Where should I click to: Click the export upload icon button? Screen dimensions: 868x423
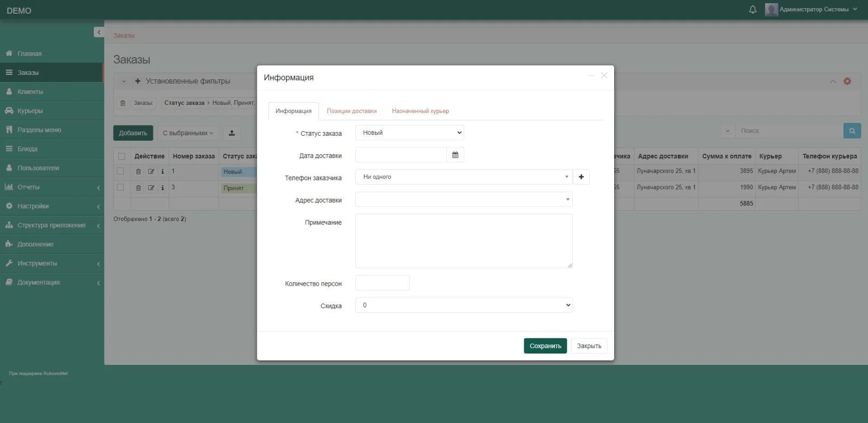click(232, 133)
